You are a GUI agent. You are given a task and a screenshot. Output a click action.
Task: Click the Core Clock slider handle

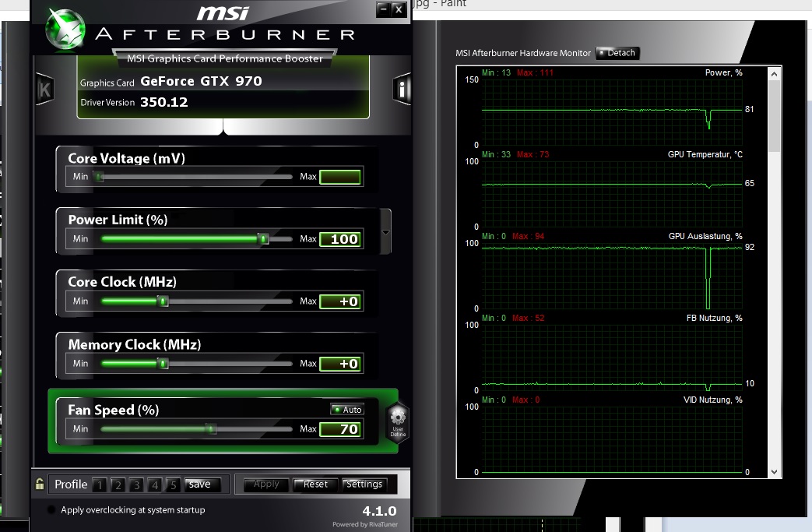coord(163,301)
